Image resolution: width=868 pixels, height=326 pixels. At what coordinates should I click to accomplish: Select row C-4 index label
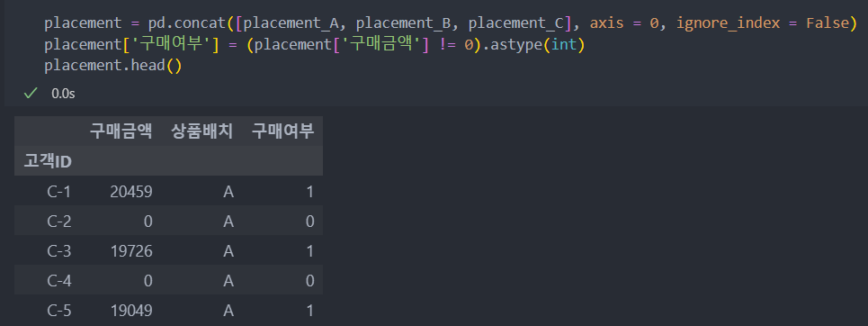(x=58, y=281)
